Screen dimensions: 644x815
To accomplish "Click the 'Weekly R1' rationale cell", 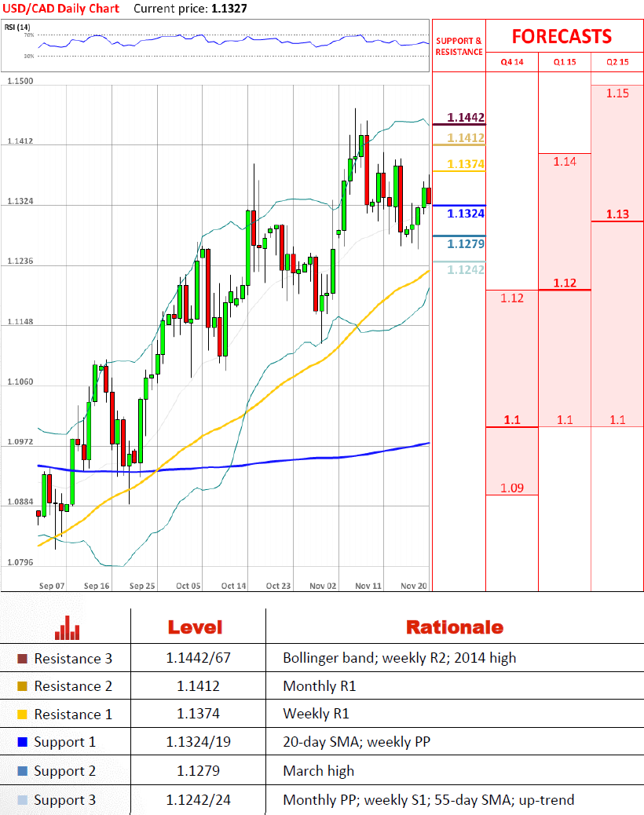I will (x=316, y=714).
